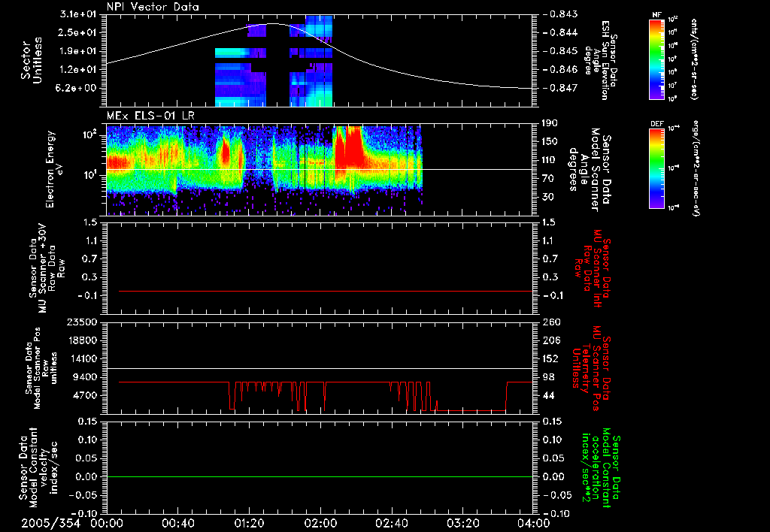
Task: Click the '3.1e+01' sector tick value
Action: point(80,14)
